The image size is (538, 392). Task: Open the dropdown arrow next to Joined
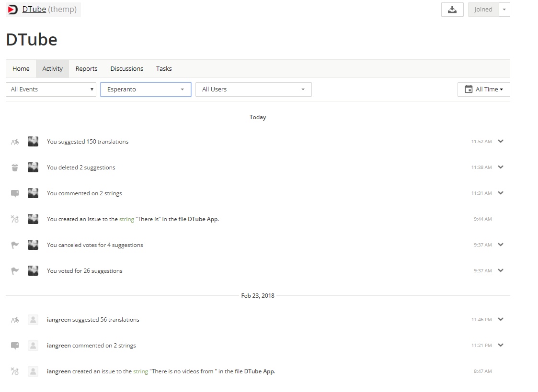click(x=504, y=10)
